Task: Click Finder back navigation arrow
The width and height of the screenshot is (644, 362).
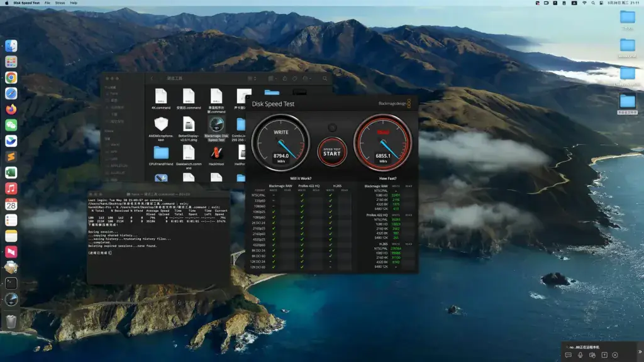Action: (x=152, y=79)
